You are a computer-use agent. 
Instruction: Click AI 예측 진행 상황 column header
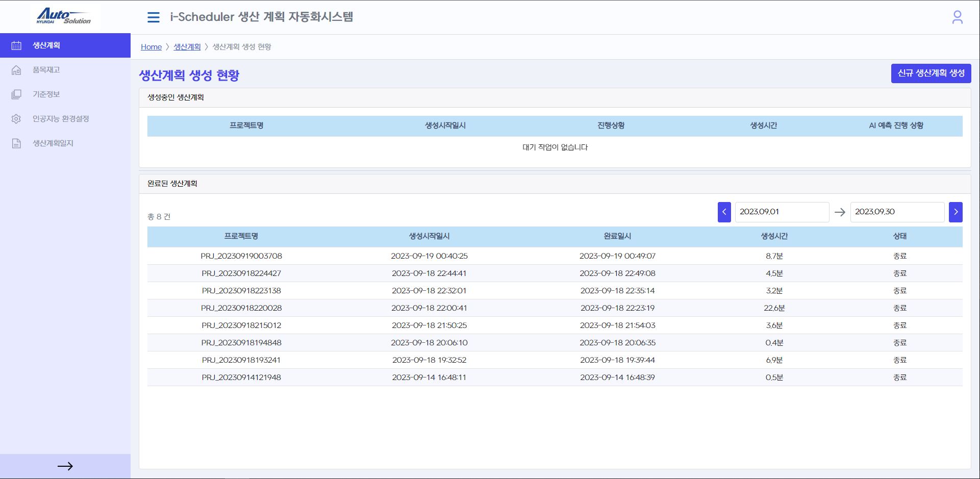[896, 125]
